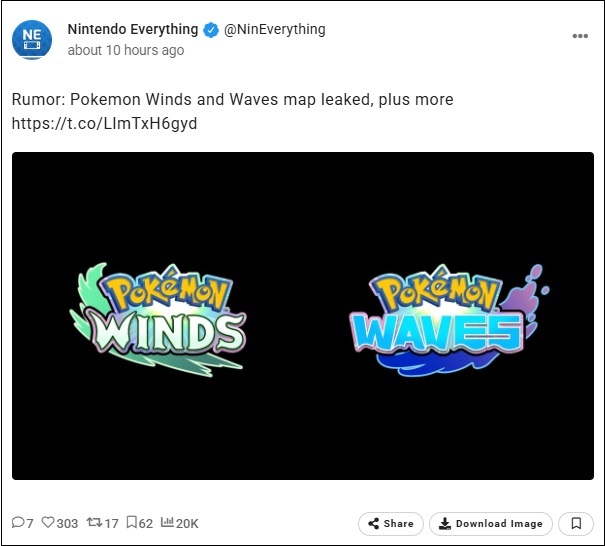Viewport: 605px width, 546px height.
Task: Click the blue verified badge icon
Action: tap(211, 30)
